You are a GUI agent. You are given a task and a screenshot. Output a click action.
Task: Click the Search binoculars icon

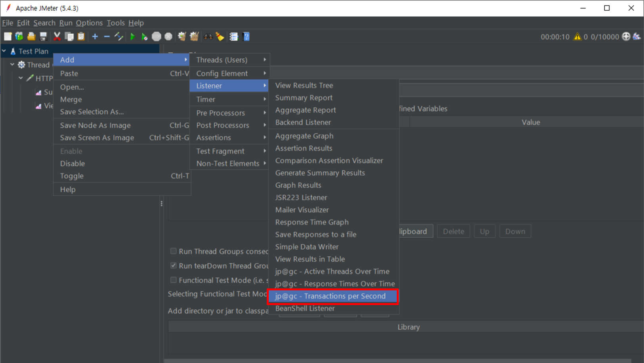208,36
